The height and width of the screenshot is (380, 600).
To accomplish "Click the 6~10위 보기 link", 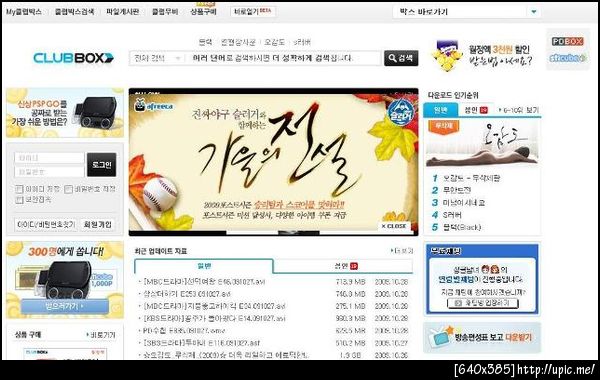I will 519,110.
